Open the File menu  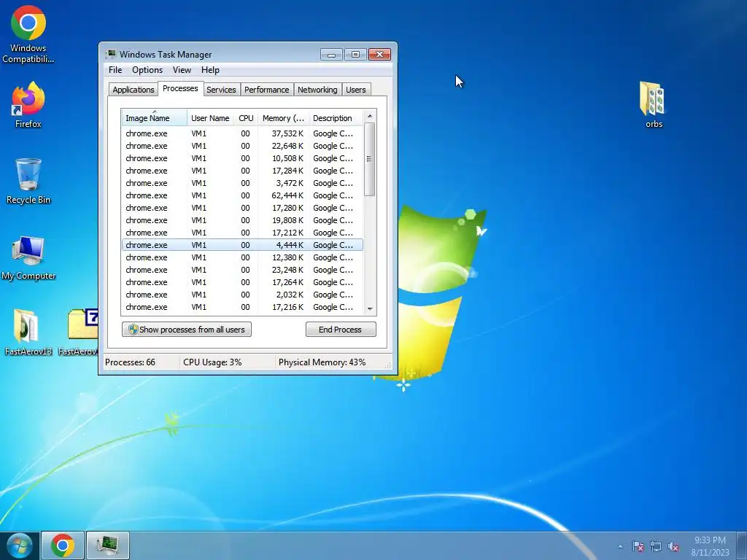tap(115, 70)
